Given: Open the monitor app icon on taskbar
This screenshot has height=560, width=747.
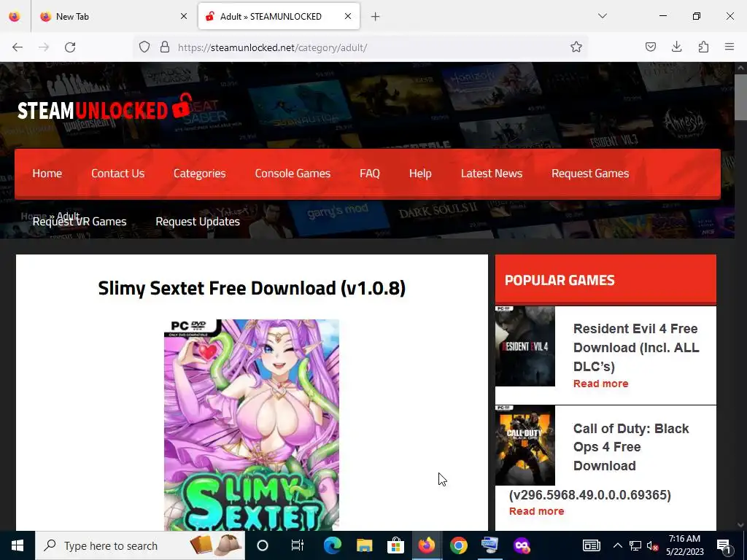Looking at the screenshot, I should pos(489,545).
